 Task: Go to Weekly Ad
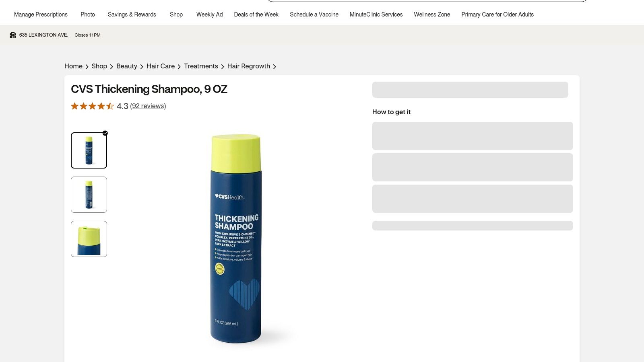[209, 14]
